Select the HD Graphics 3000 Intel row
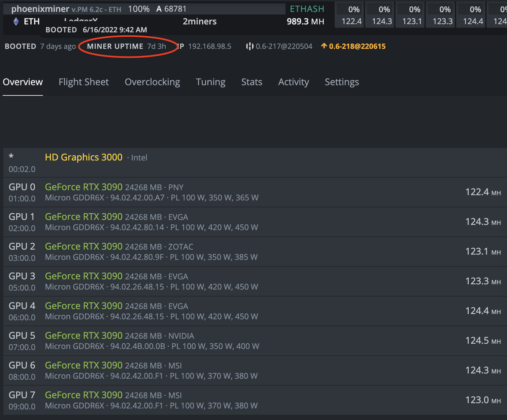The width and height of the screenshot is (507, 420). click(x=255, y=162)
